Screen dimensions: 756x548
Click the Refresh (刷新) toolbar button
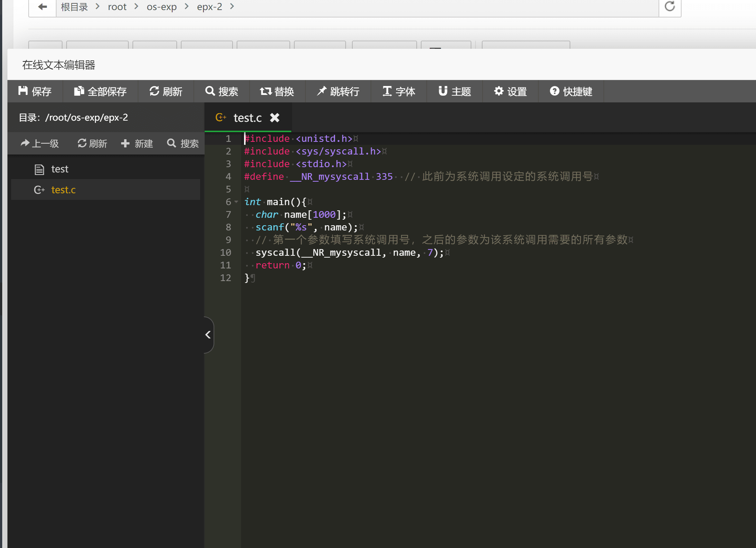(166, 91)
